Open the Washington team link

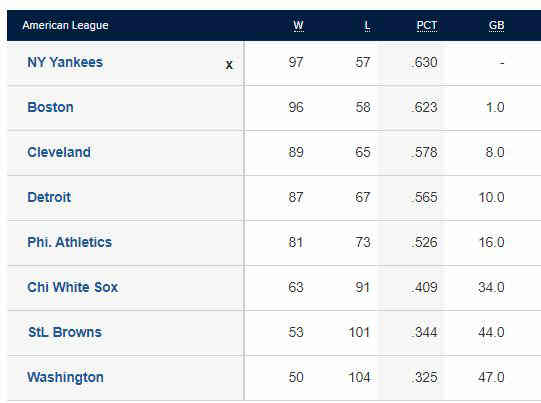[65, 377]
